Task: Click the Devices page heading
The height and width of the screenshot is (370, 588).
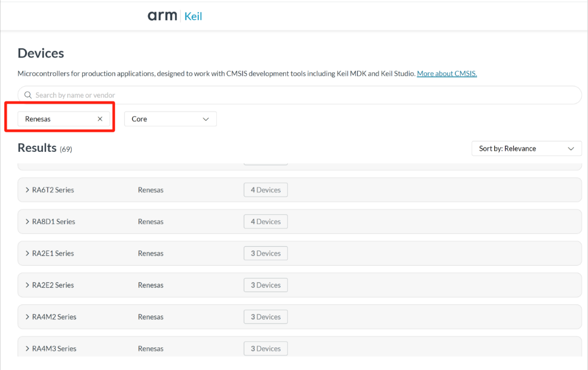Action: point(40,53)
